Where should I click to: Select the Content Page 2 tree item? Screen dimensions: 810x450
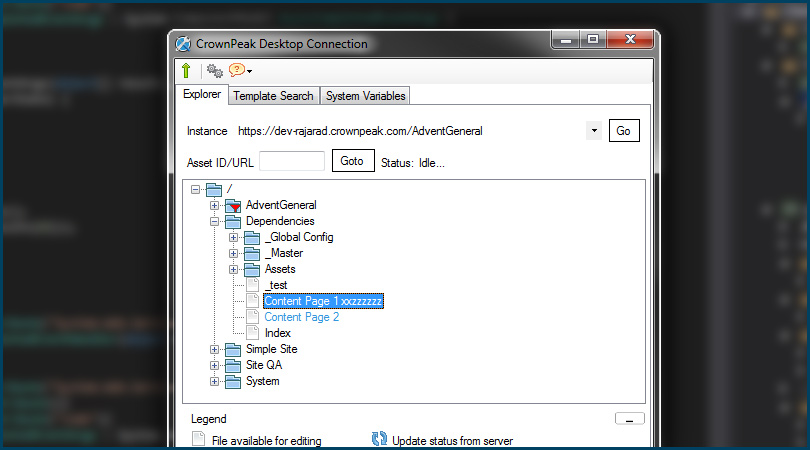pyautogui.click(x=302, y=317)
